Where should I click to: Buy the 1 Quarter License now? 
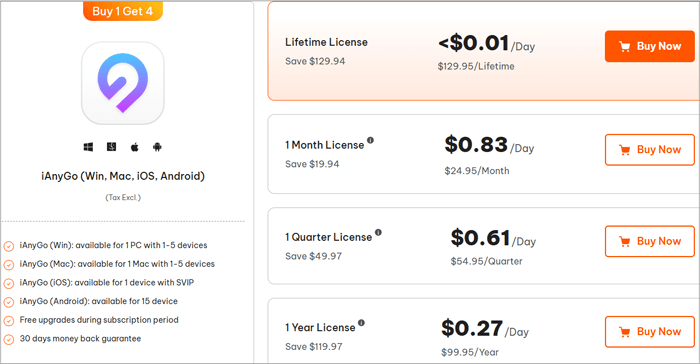(x=650, y=241)
